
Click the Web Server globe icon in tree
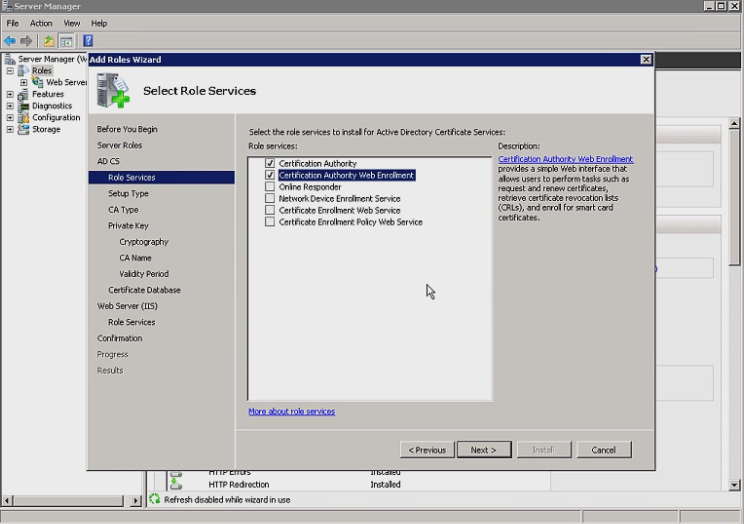click(37, 82)
